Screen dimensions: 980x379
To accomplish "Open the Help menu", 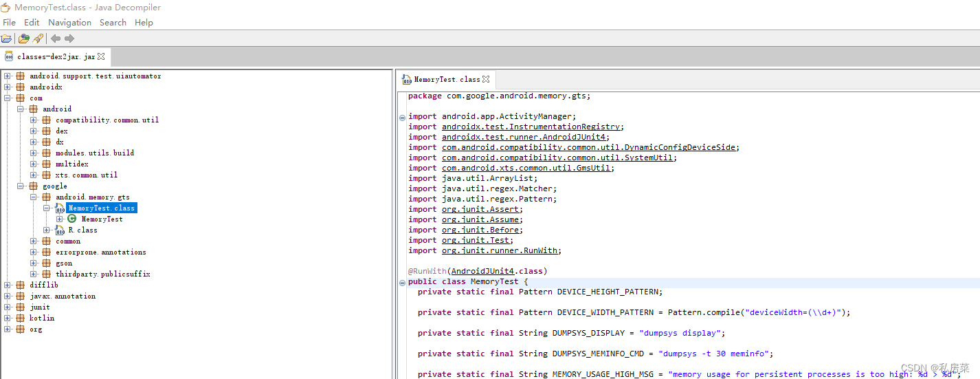I will coord(144,22).
